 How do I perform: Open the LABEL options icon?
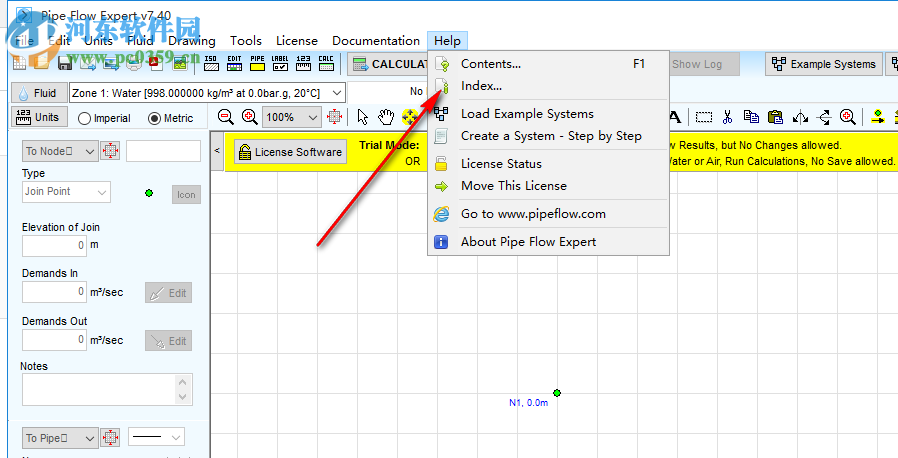click(280, 63)
